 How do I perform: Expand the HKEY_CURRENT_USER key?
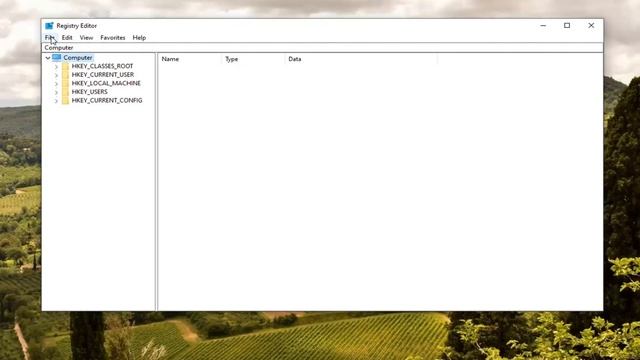click(x=56, y=75)
